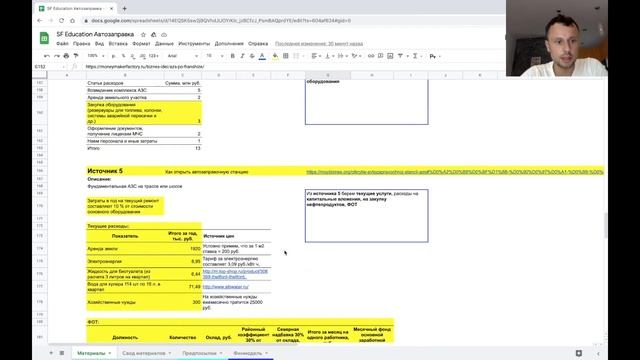Open the all sheets list

(x=62, y=353)
